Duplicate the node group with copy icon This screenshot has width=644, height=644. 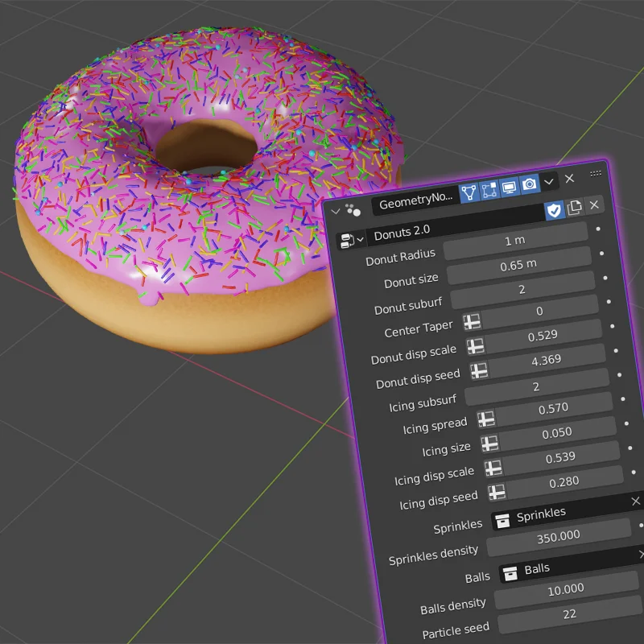(x=574, y=208)
